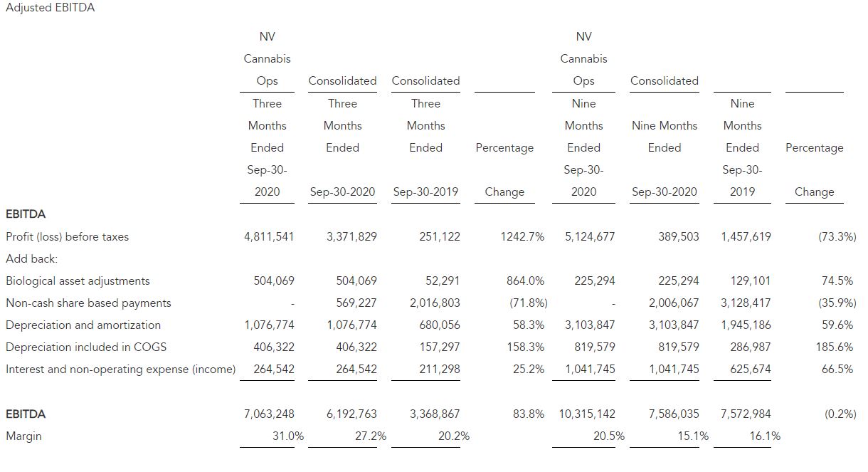Click the 31.0% margin value
Image resolution: width=868 pixels, height=472 pixels.
pyautogui.click(x=288, y=436)
